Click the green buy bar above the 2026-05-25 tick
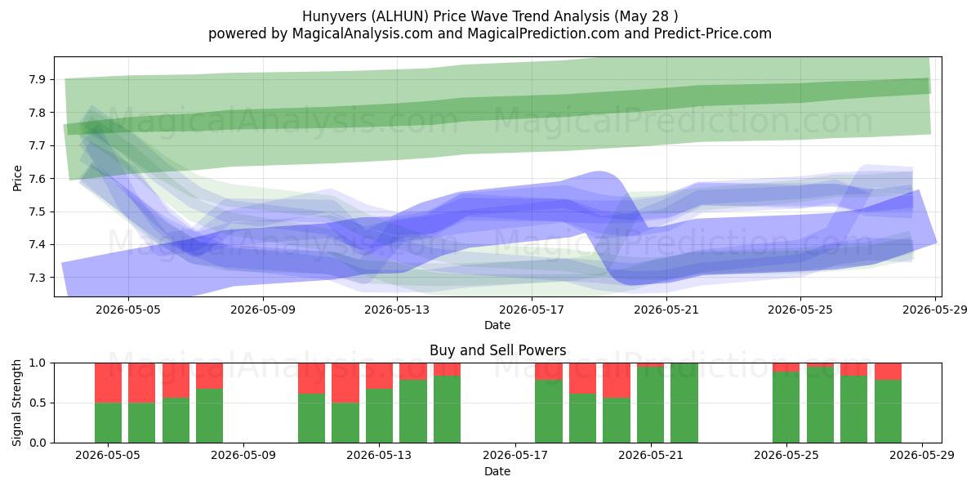The height and width of the screenshot is (490, 980). point(786,408)
